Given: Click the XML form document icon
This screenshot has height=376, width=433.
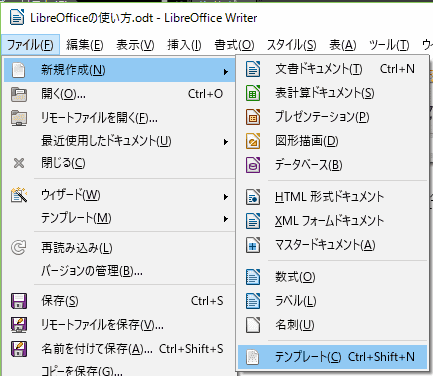Looking at the screenshot, I should pos(253,221).
